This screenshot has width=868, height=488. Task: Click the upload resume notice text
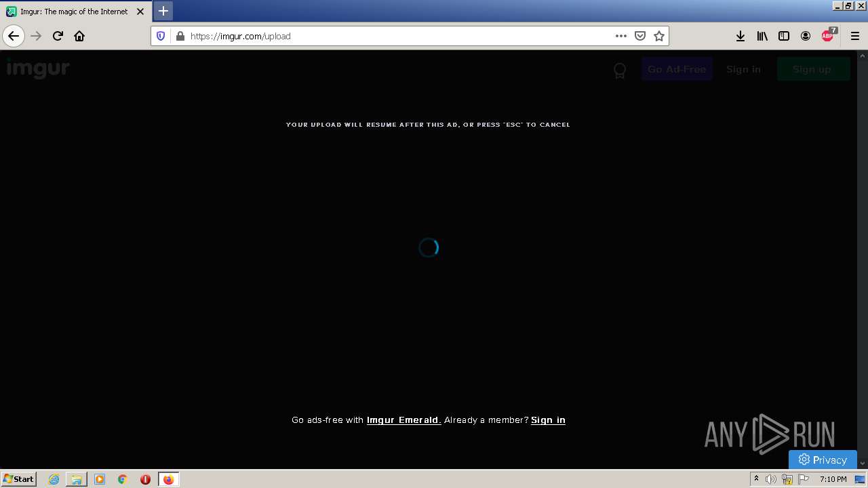click(428, 125)
